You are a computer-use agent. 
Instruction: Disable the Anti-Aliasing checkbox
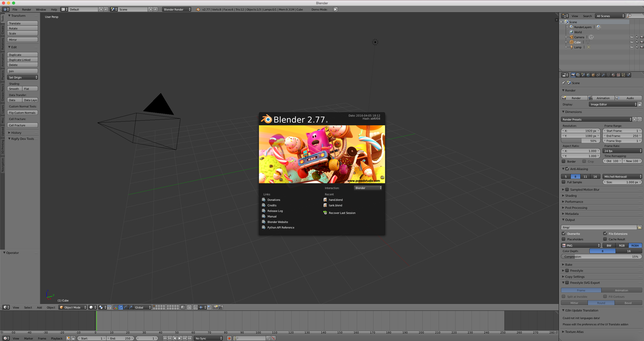click(567, 169)
